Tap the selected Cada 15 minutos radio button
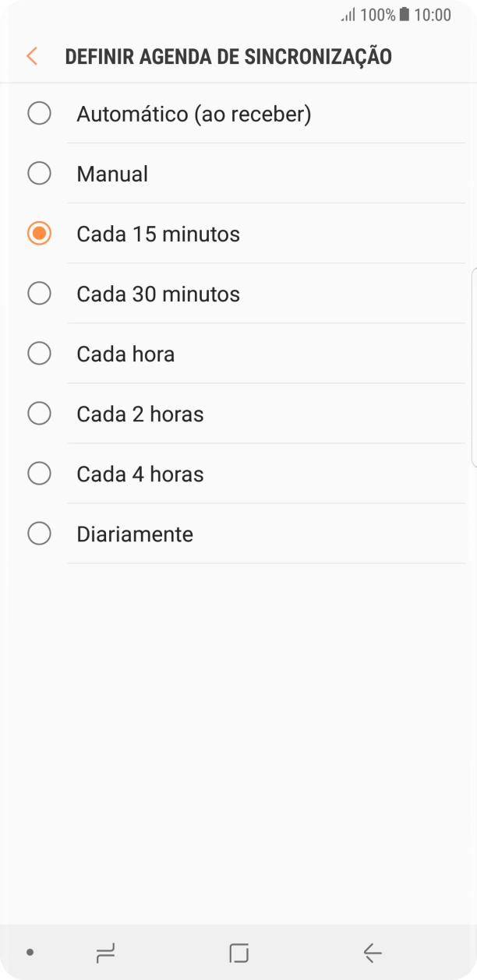Image resolution: width=477 pixels, height=980 pixels. (x=39, y=233)
